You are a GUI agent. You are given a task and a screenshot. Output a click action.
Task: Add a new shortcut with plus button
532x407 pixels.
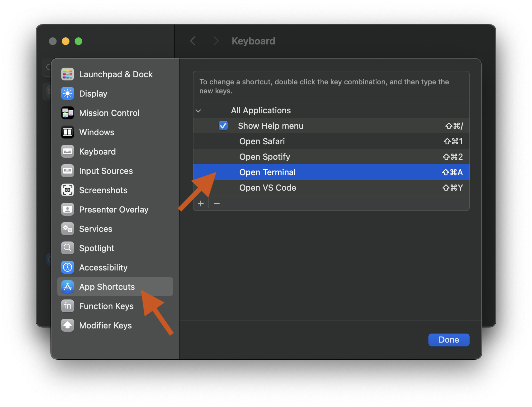coord(201,203)
